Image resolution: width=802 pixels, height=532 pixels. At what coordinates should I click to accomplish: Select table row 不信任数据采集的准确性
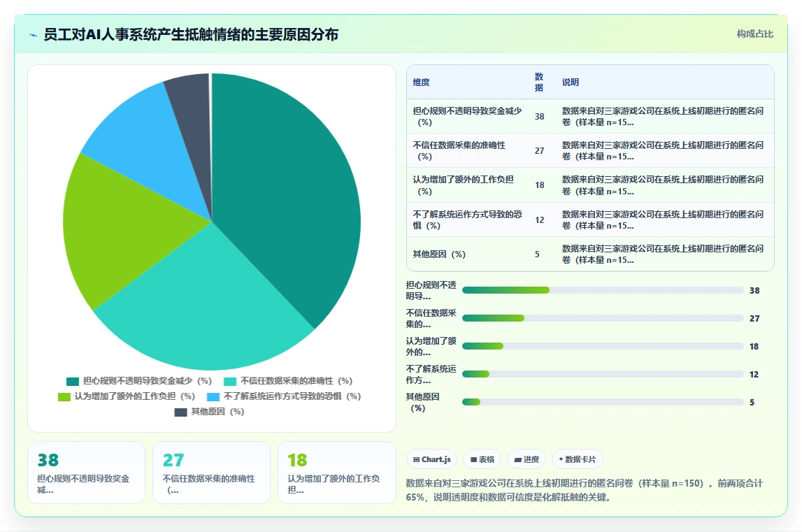590,150
